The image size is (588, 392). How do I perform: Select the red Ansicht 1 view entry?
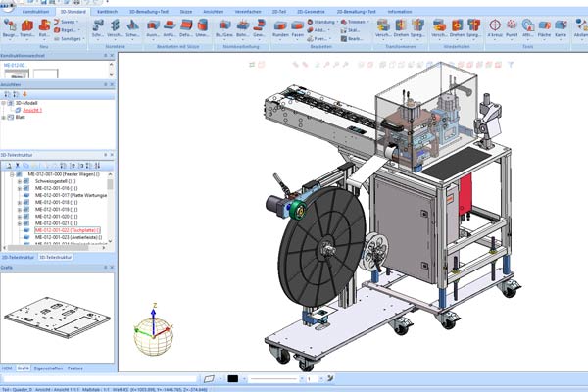pyautogui.click(x=32, y=110)
